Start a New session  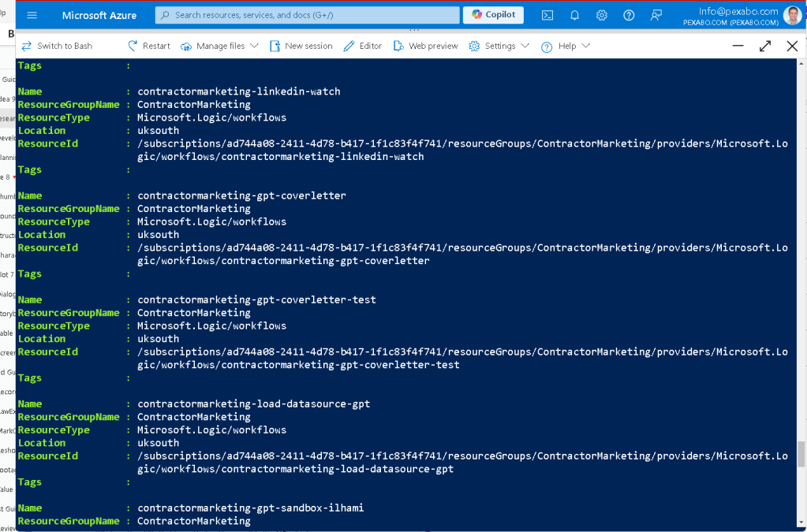[x=301, y=46]
